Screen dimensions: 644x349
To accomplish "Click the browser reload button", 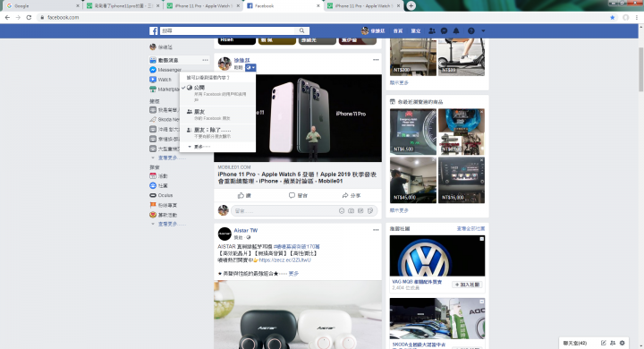I will tap(29, 17).
